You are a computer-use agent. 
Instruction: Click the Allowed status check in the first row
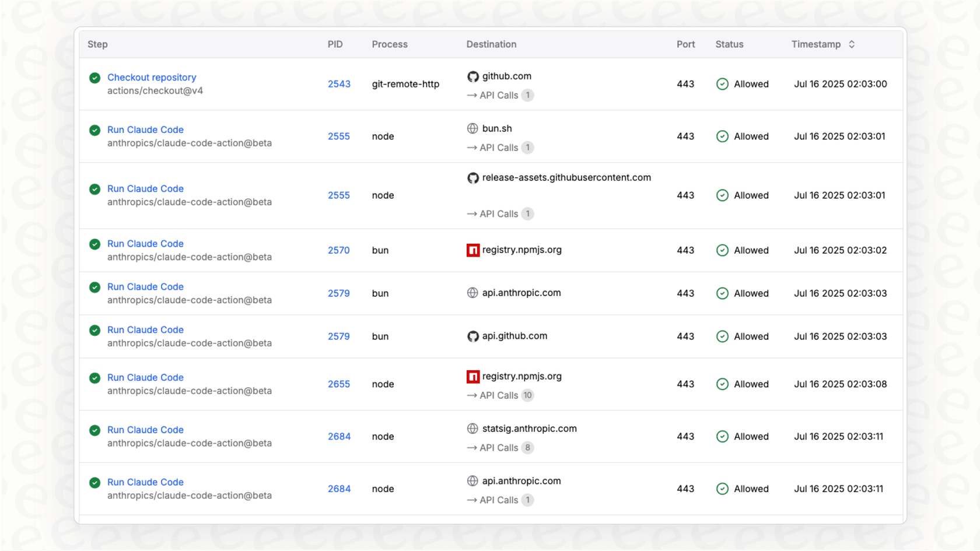coord(722,84)
